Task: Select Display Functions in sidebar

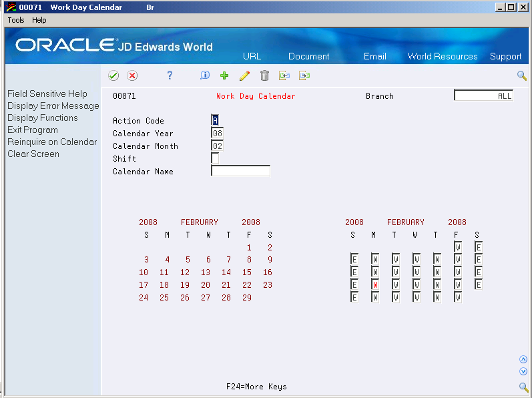Action: tap(43, 118)
